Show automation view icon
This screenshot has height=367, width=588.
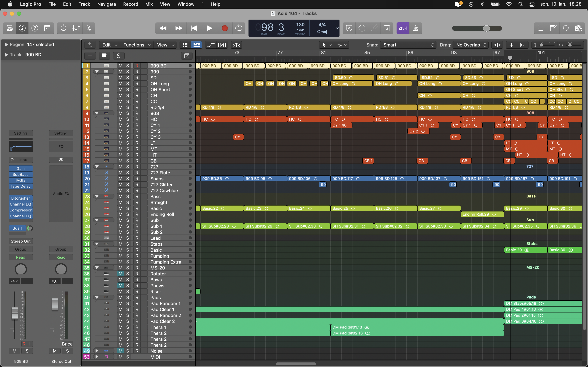coord(210,45)
